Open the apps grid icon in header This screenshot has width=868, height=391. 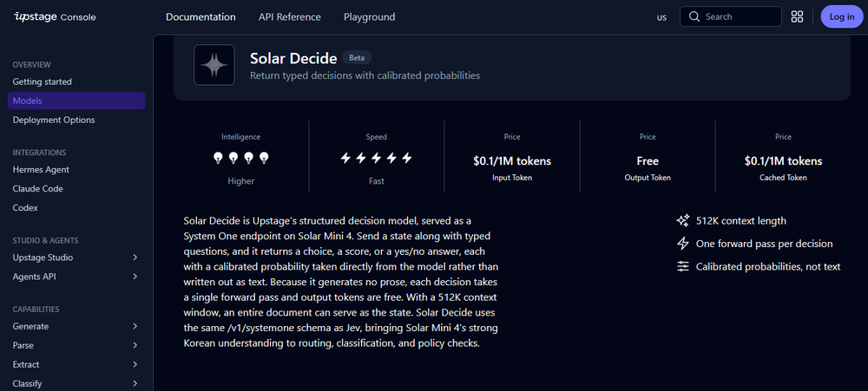point(797,16)
